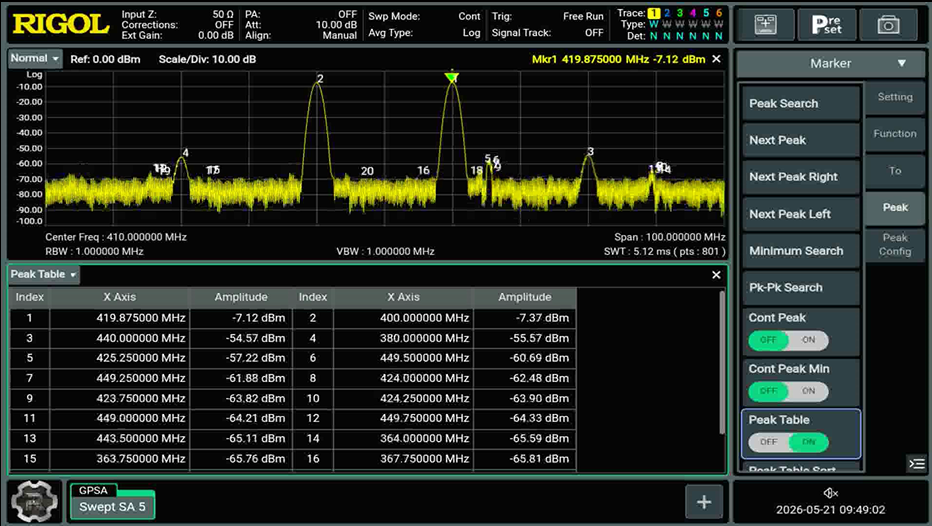Take a screenshot with camera icon
This screenshot has width=932, height=526.
click(x=889, y=24)
